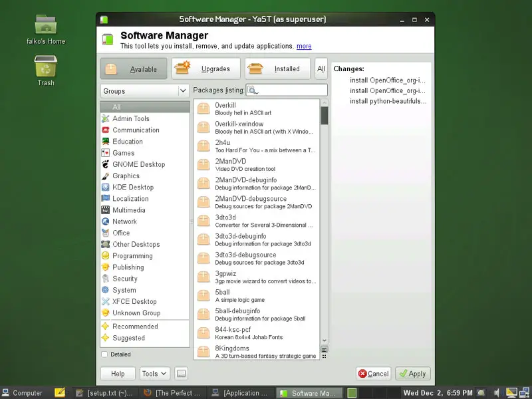Click the 5ball package box icon
The image size is (532, 399).
203,295
